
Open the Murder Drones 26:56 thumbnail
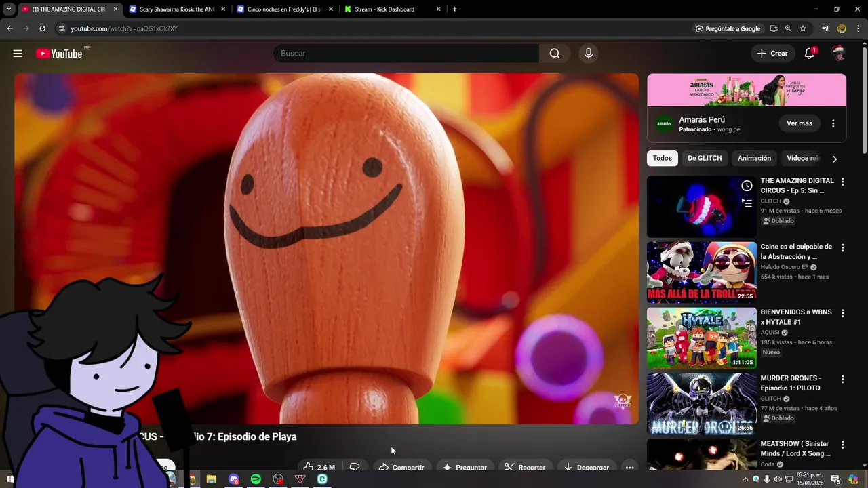(702, 404)
